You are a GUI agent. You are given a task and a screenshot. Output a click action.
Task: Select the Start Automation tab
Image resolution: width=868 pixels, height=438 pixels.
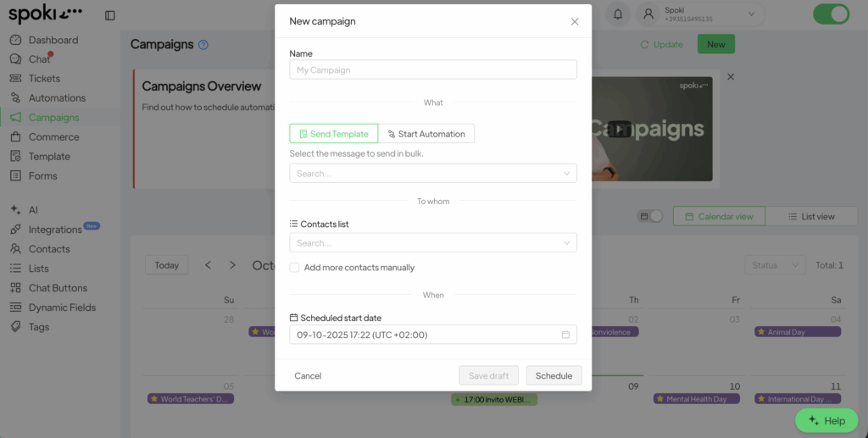click(x=426, y=134)
